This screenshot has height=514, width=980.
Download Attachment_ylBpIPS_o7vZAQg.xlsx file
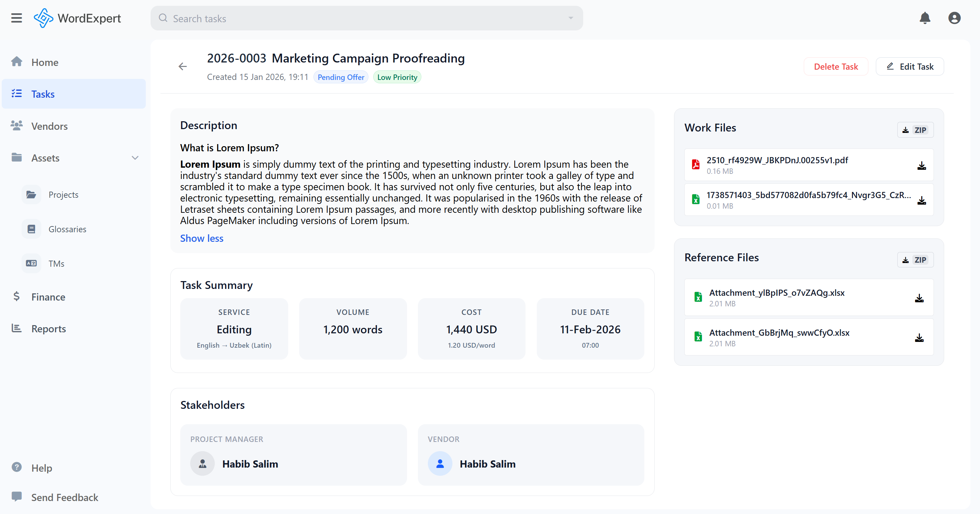pos(919,298)
